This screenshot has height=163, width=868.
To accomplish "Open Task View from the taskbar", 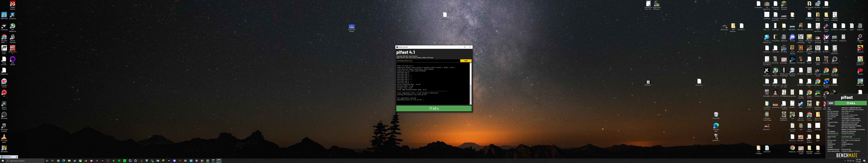I will pyautogui.click(x=52, y=161).
